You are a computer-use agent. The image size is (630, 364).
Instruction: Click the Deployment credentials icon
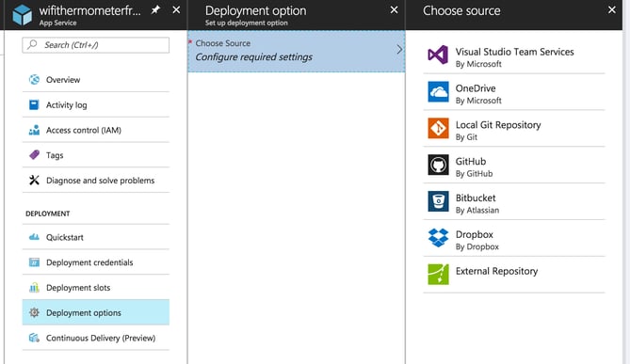coord(34,262)
